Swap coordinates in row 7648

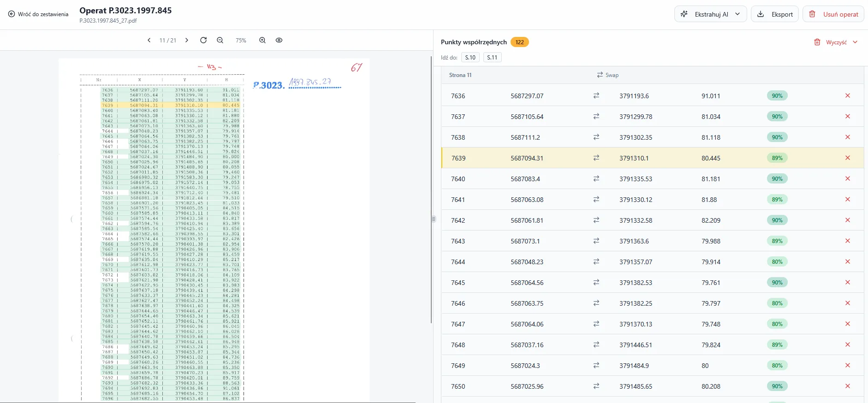point(596,344)
